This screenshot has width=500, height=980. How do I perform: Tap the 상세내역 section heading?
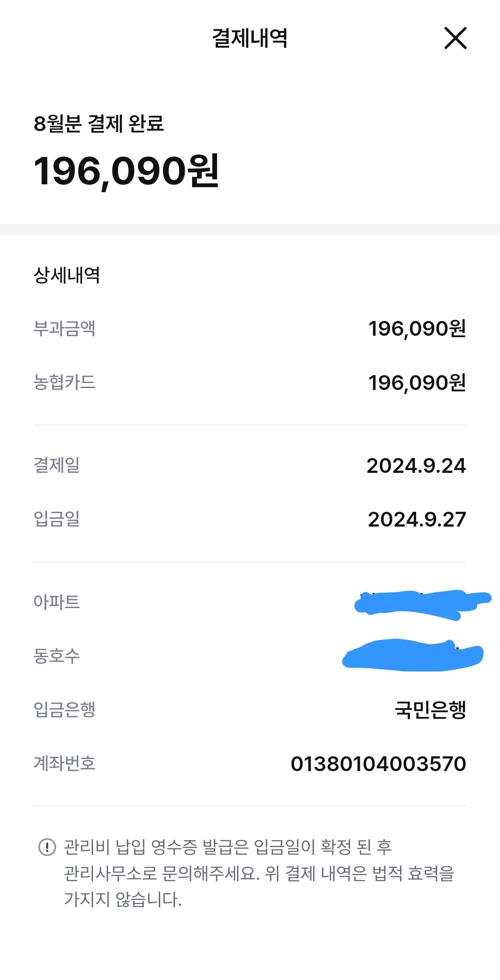tap(67, 275)
